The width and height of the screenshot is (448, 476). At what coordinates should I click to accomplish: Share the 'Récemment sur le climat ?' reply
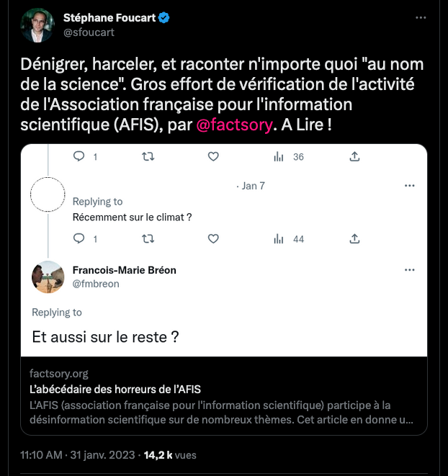[354, 238]
